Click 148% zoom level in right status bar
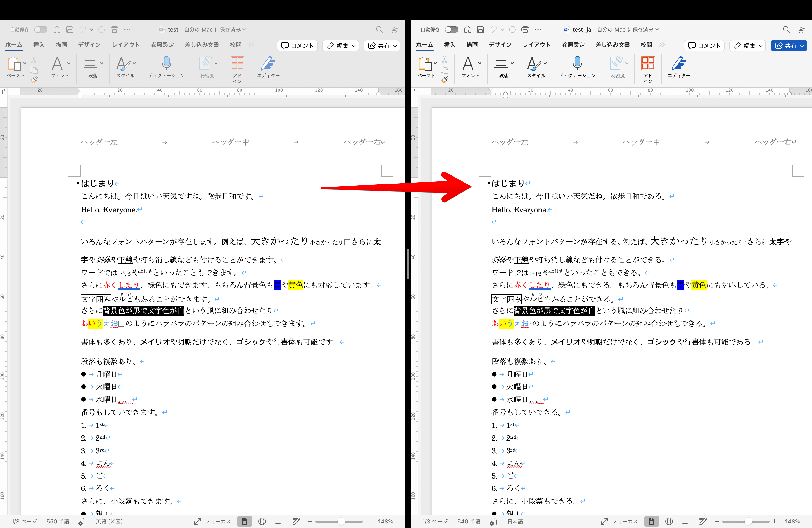This screenshot has height=528, width=812. pyautogui.click(x=792, y=522)
